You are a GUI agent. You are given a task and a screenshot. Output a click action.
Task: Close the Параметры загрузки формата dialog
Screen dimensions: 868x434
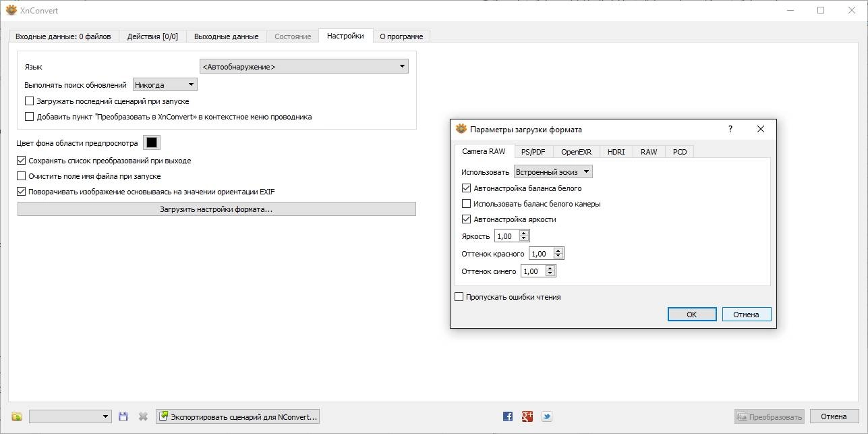pos(761,129)
